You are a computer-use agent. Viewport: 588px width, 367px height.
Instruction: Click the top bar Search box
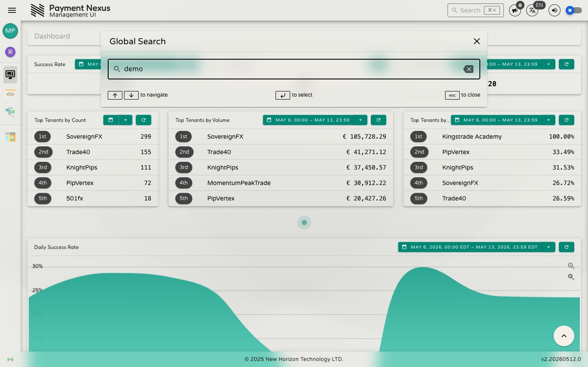click(476, 10)
